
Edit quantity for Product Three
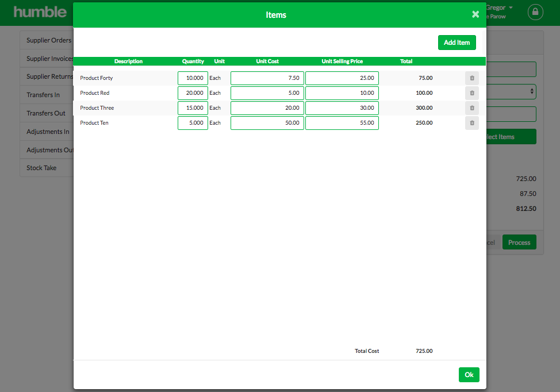pyautogui.click(x=193, y=108)
